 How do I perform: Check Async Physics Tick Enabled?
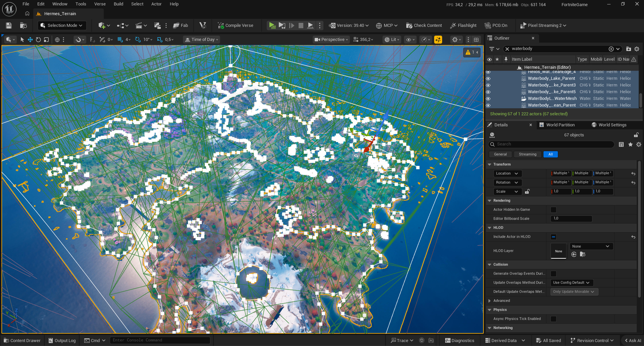tap(553, 319)
